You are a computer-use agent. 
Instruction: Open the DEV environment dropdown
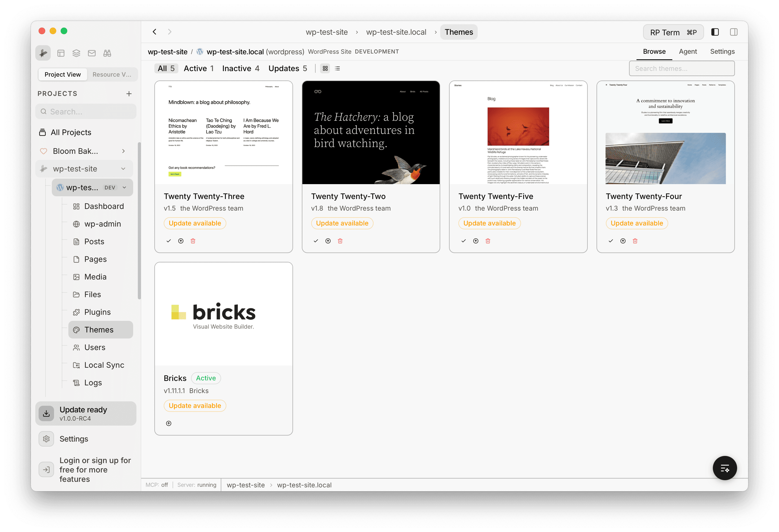coord(124,187)
